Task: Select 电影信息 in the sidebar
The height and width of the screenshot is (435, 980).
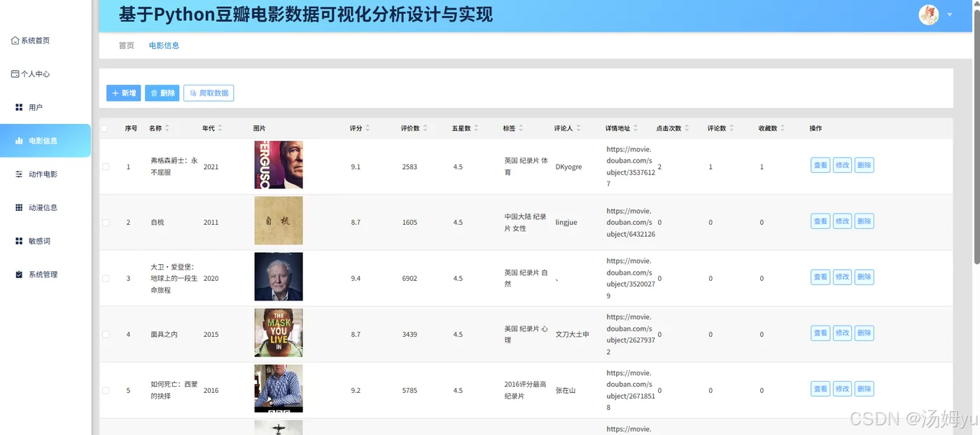Action: 45,141
